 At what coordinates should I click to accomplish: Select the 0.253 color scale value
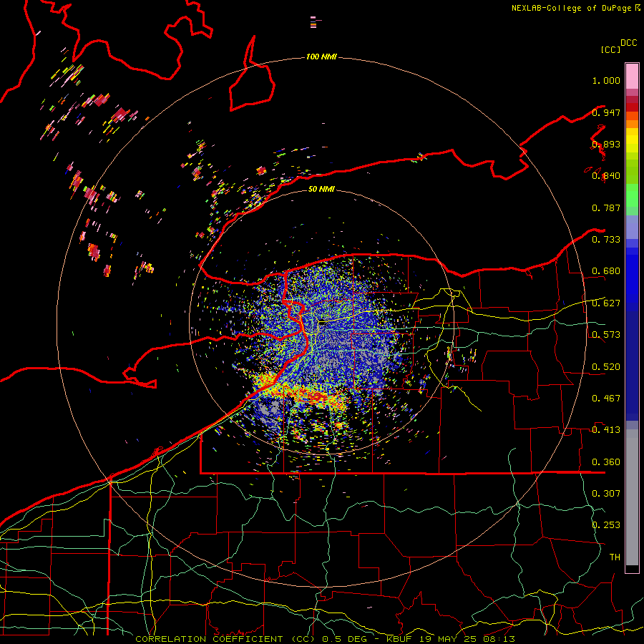606,525
